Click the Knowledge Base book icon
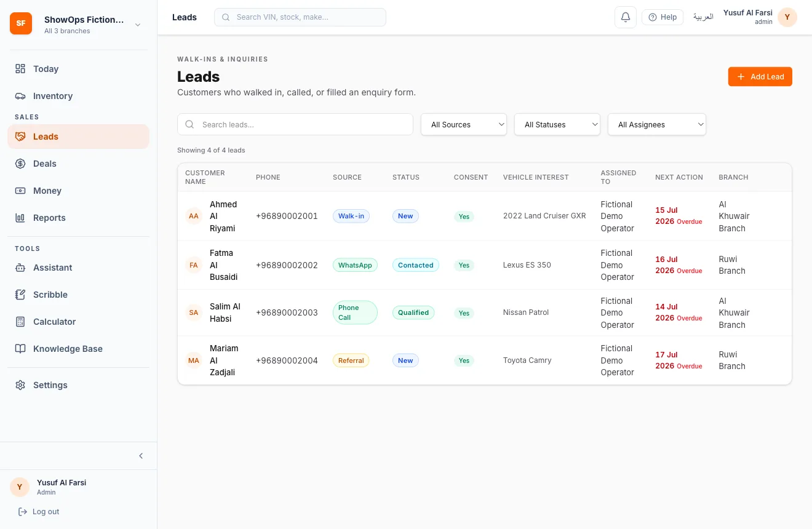This screenshot has width=812, height=529. (20, 349)
